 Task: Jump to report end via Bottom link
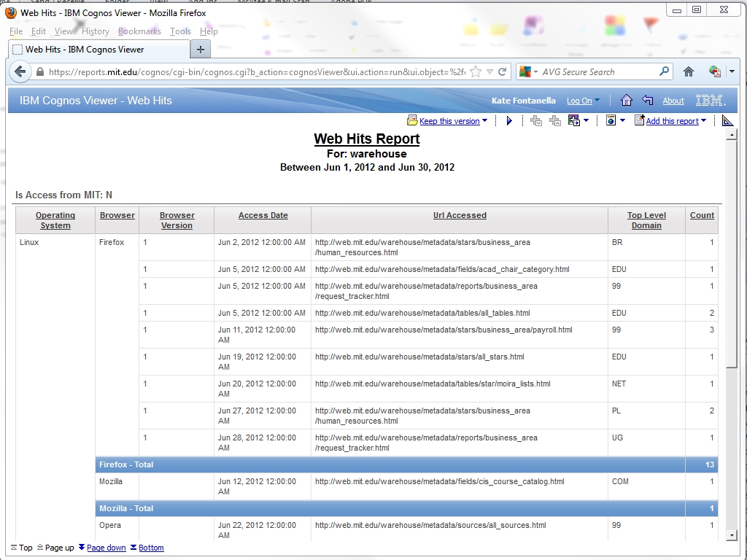(x=151, y=548)
